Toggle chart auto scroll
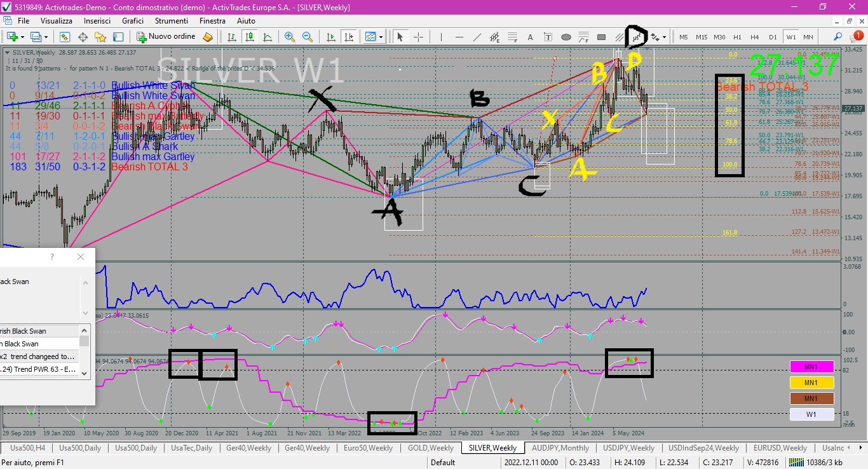Image resolution: width=868 pixels, height=469 pixels. point(331,37)
